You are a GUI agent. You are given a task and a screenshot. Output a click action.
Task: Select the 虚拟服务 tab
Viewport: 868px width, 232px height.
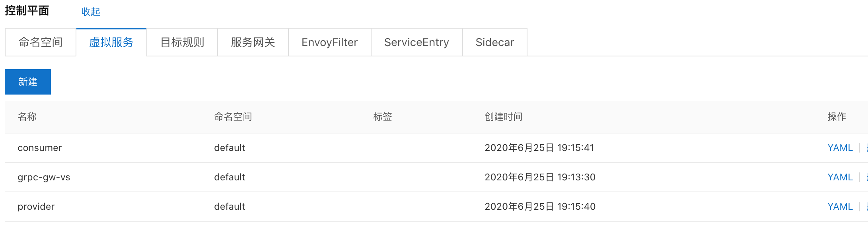point(111,42)
